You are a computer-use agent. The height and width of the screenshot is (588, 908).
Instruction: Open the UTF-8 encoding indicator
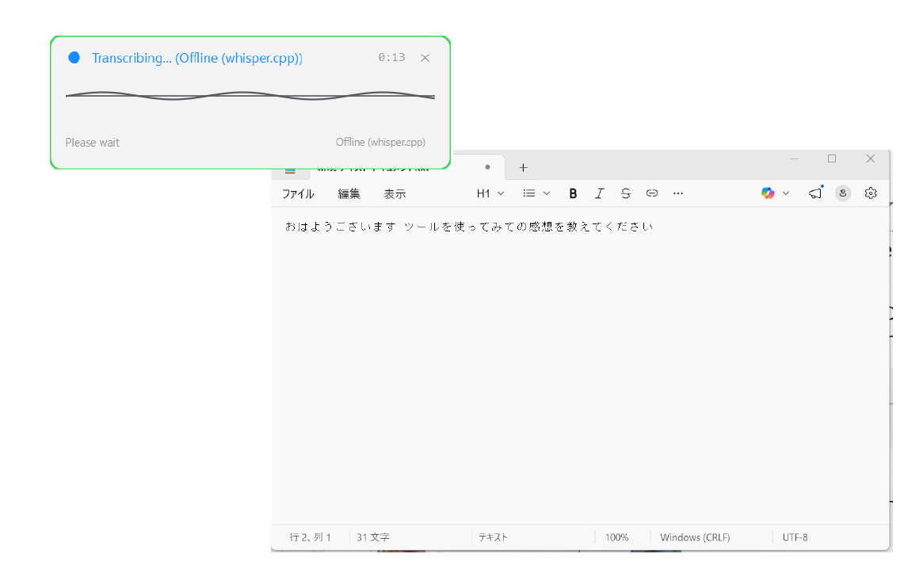795,537
